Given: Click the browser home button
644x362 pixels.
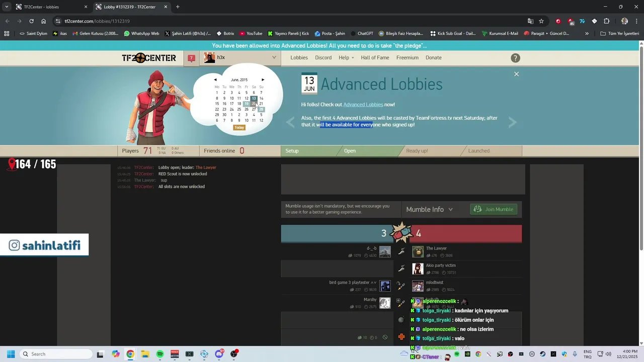Looking at the screenshot, I should [43, 21].
